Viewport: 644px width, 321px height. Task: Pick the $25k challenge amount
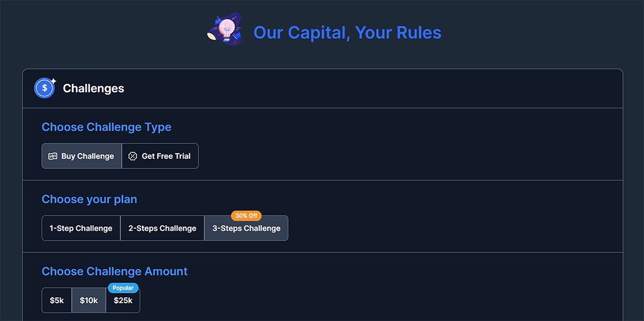pos(123,301)
